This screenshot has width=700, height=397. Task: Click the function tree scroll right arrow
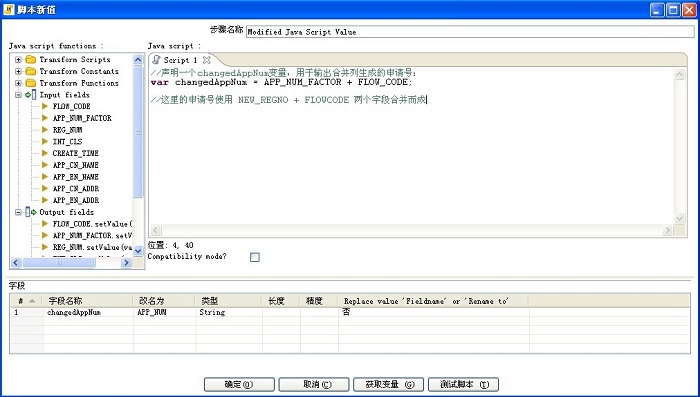126,263
